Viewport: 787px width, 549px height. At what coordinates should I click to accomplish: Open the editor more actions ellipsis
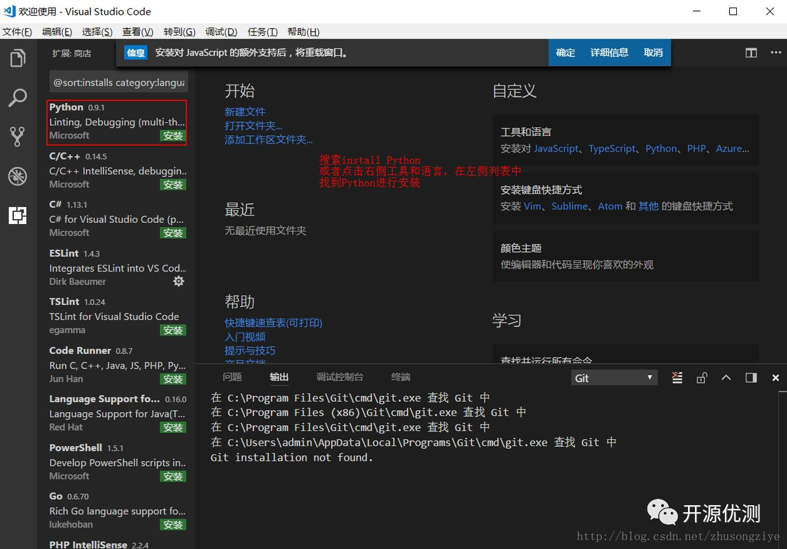click(775, 53)
